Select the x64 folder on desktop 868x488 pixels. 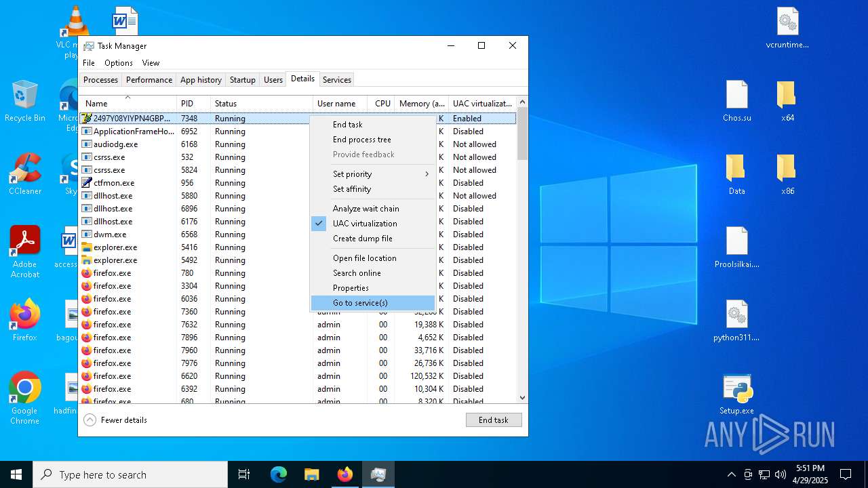pyautogui.click(x=787, y=101)
